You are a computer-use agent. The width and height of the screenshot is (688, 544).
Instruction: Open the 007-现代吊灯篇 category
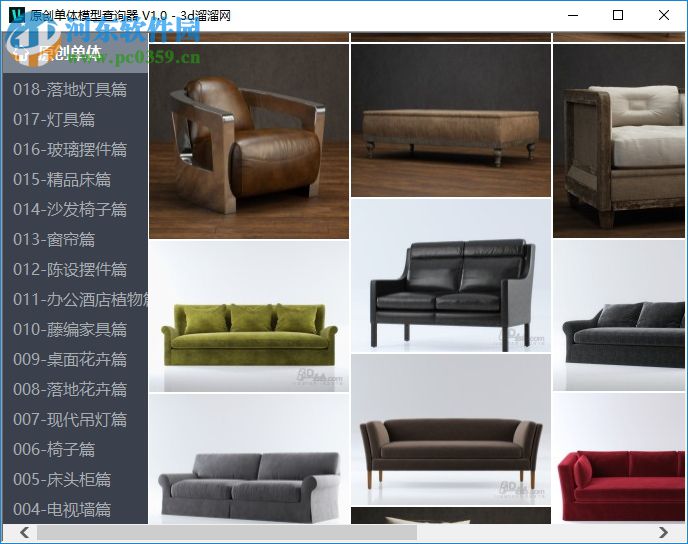tap(70, 419)
